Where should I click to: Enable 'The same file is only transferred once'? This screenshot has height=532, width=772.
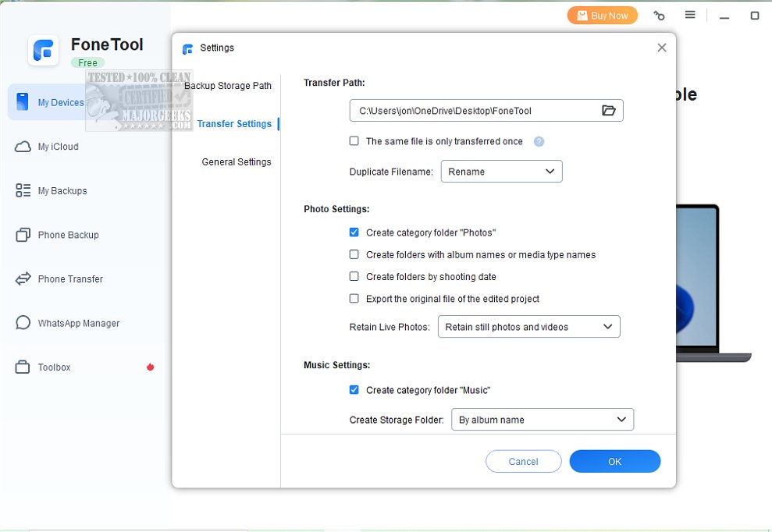[x=354, y=141]
